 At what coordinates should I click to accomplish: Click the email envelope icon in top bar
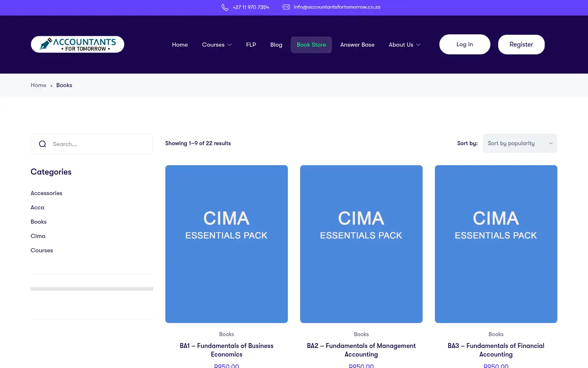(x=286, y=7)
